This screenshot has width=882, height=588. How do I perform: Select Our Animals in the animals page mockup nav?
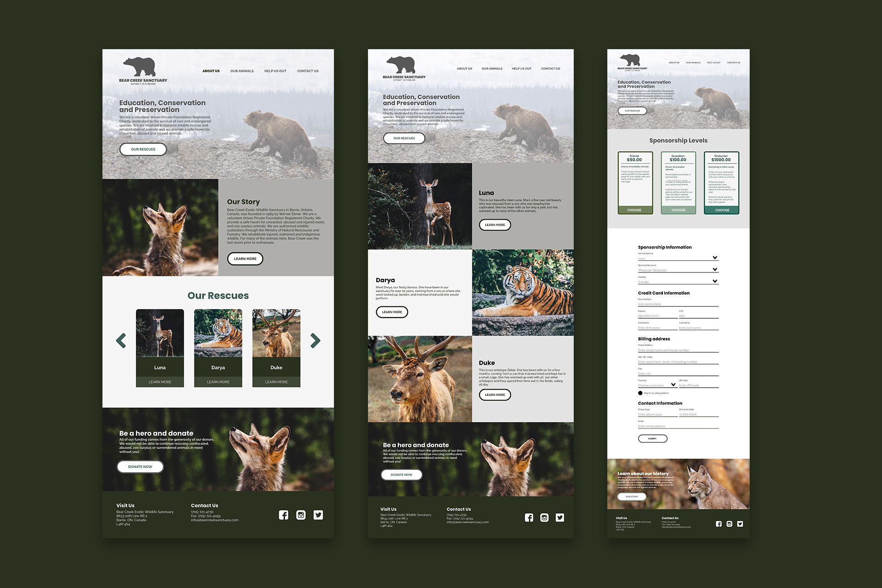492,69
